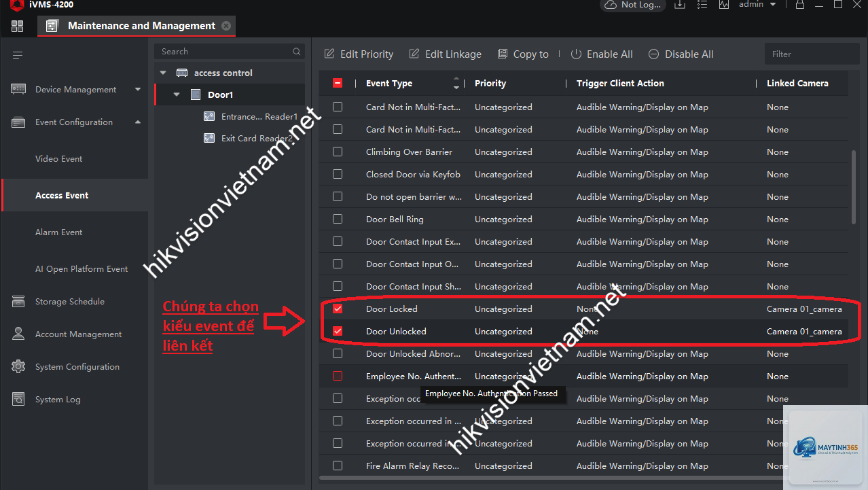Check the Fire Alarm Relay checkbox

point(338,466)
